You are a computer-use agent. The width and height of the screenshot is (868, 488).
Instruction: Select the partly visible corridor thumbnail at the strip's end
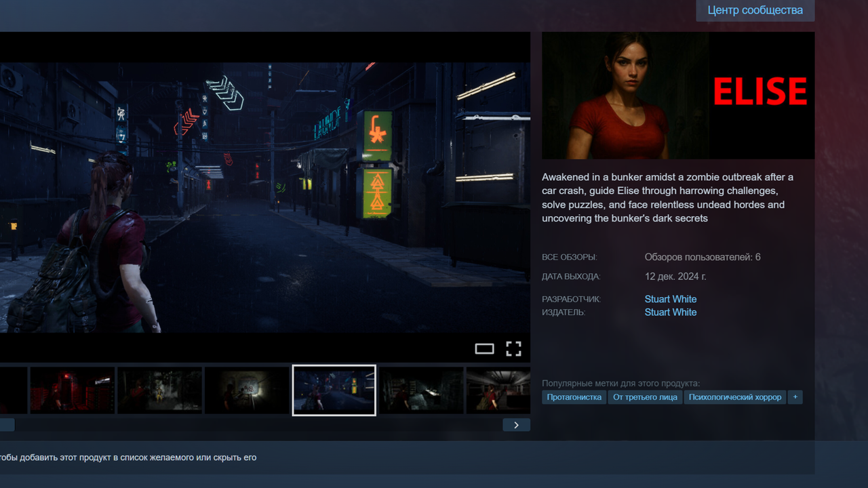click(498, 390)
